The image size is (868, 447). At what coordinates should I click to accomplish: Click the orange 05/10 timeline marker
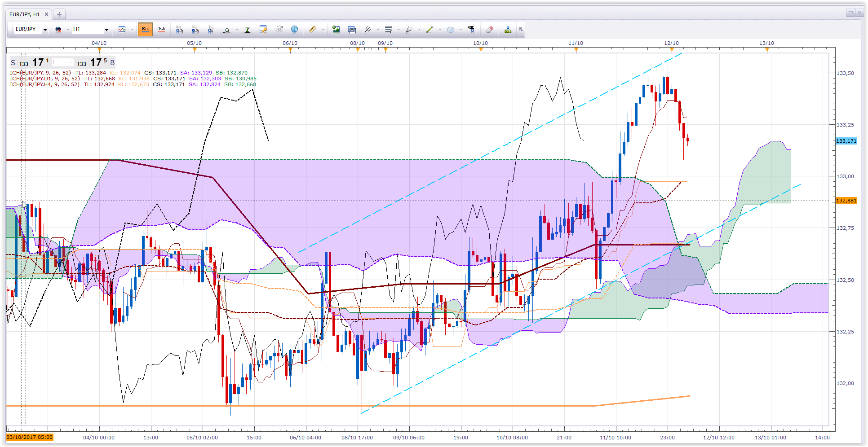(x=195, y=50)
